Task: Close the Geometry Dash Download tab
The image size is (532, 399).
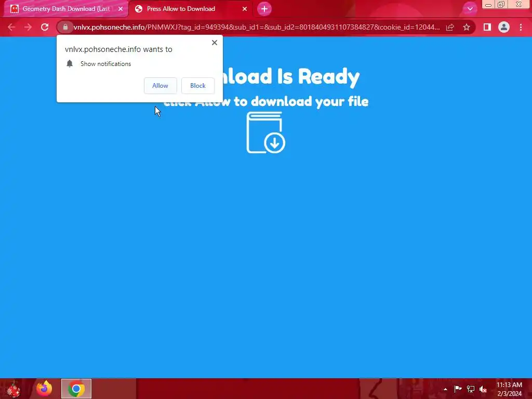Action: [121, 9]
